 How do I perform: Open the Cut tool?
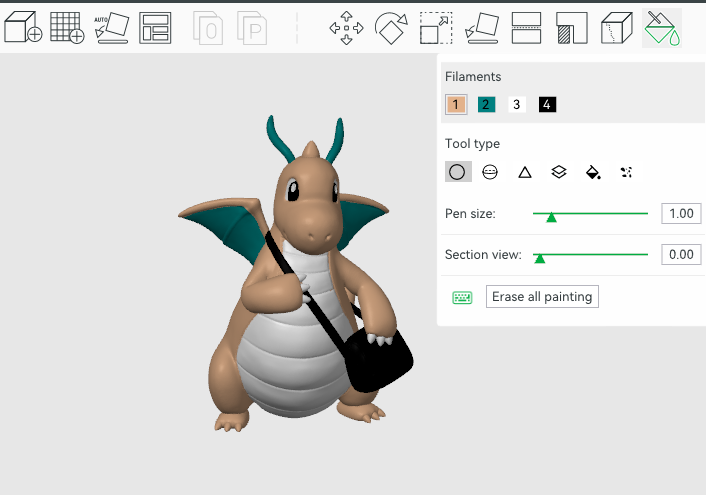click(x=526, y=28)
